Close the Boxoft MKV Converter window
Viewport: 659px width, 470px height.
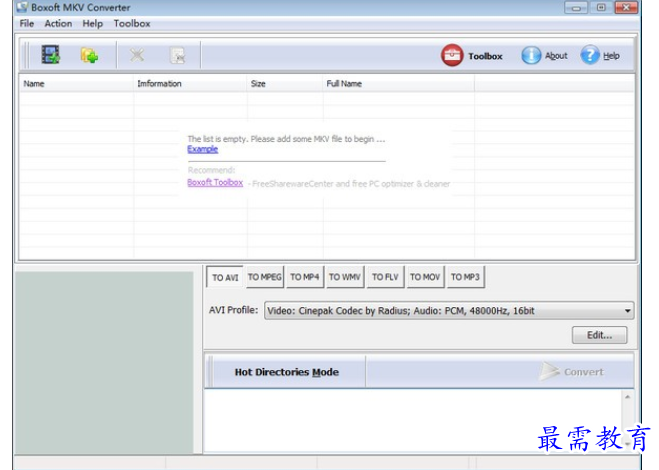pos(626,7)
